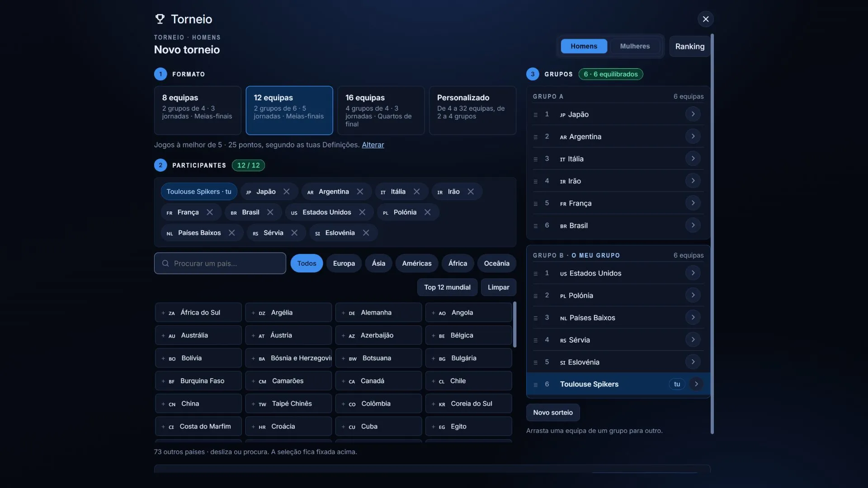Choose the 16 equipas format

(x=381, y=110)
